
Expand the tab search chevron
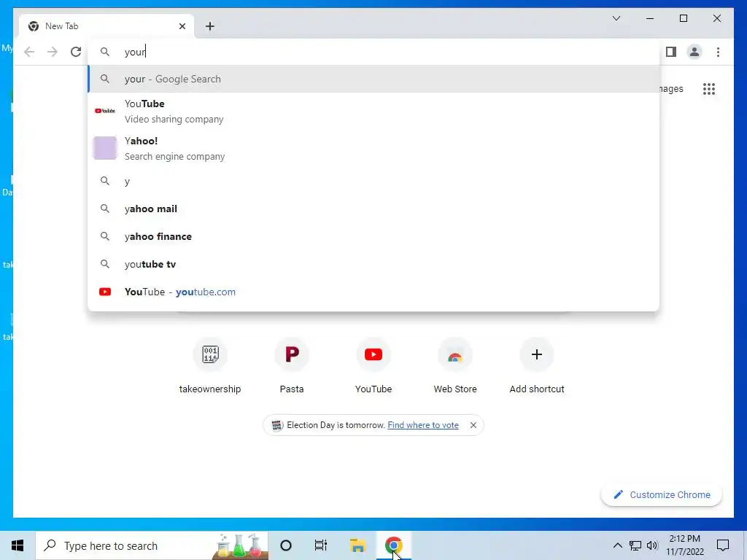tap(616, 18)
